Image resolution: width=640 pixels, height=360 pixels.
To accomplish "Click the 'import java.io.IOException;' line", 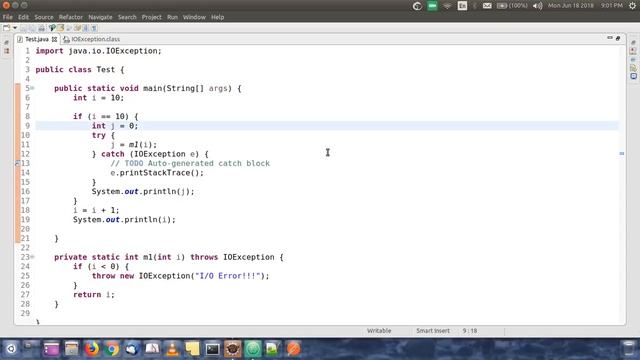I will (x=99, y=51).
